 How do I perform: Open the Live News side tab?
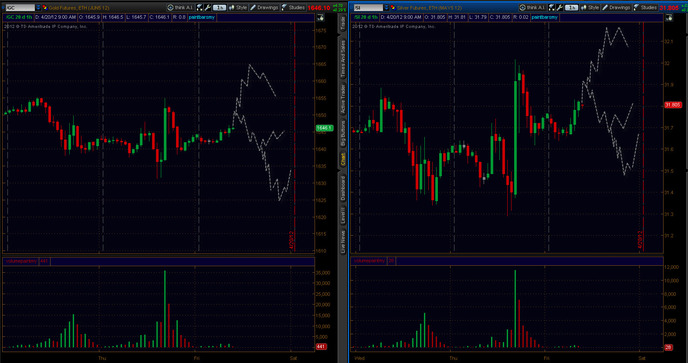point(343,240)
